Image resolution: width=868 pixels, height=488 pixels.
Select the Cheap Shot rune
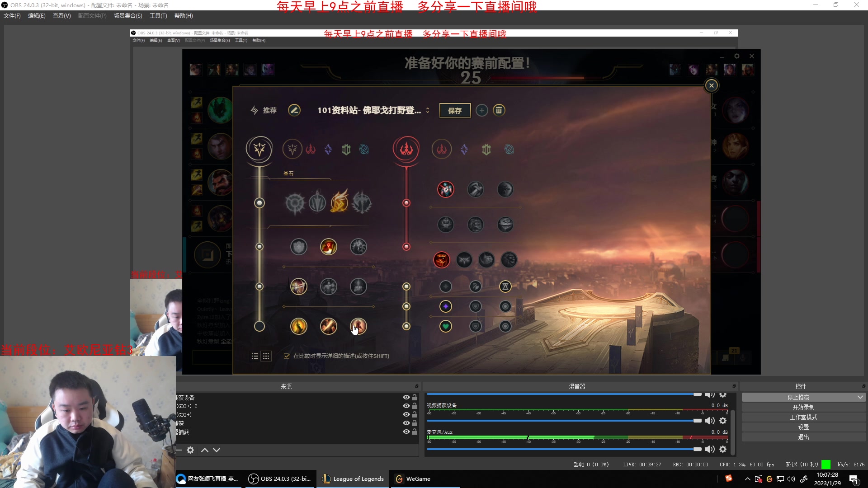(446, 189)
